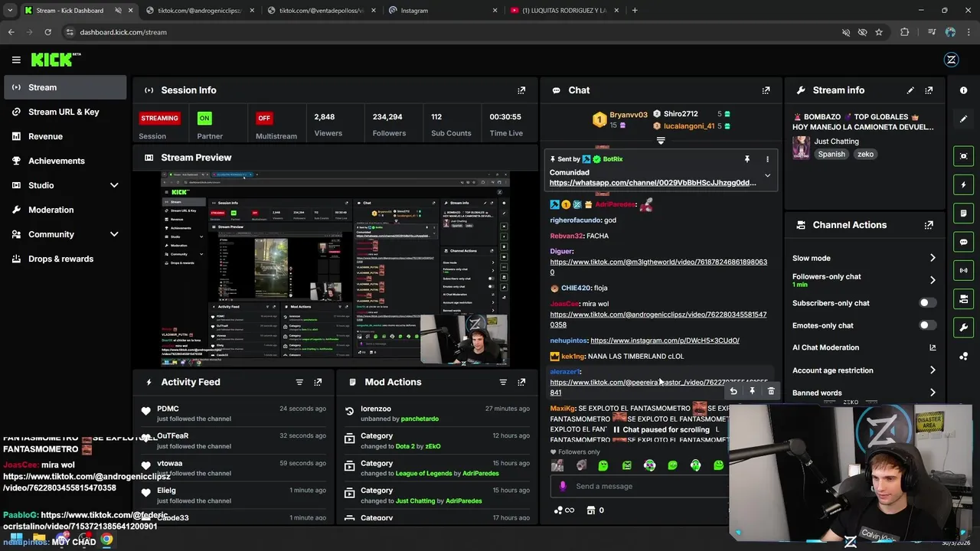980x551 pixels.
Task: Open Banned words settings
Action: (x=864, y=393)
